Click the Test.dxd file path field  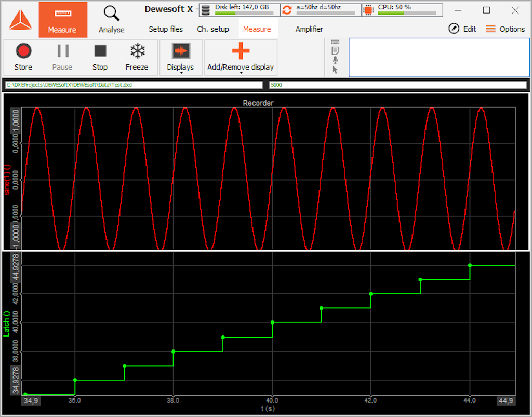pyautogui.click(x=134, y=85)
